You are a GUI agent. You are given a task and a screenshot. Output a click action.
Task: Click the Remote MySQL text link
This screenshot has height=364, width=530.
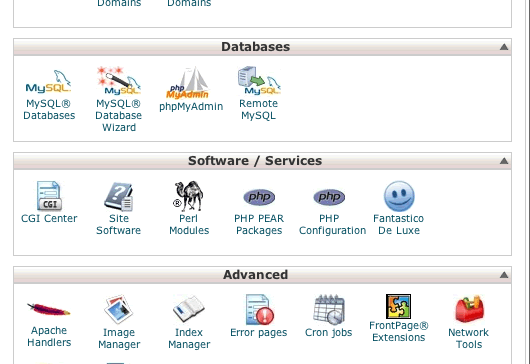[x=259, y=110]
